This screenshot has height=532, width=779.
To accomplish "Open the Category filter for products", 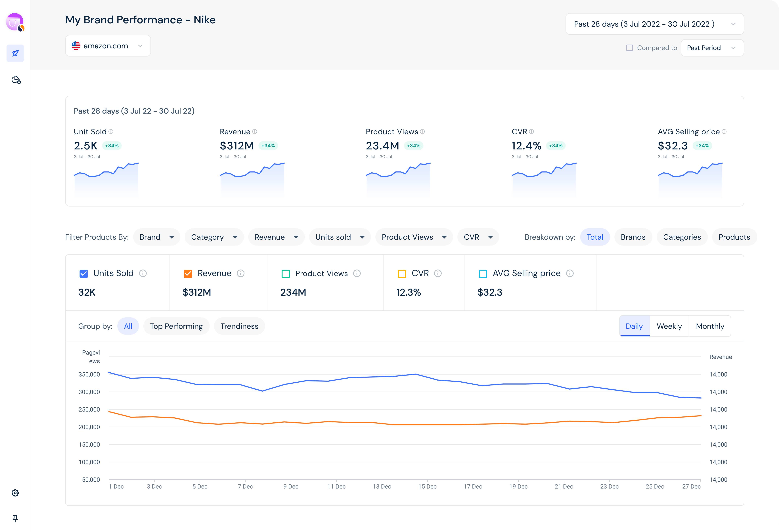I will click(x=214, y=237).
